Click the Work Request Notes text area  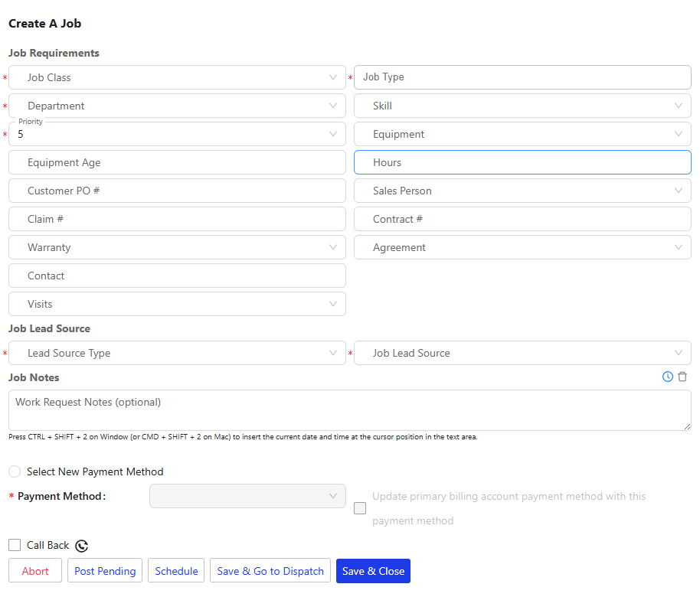point(350,410)
